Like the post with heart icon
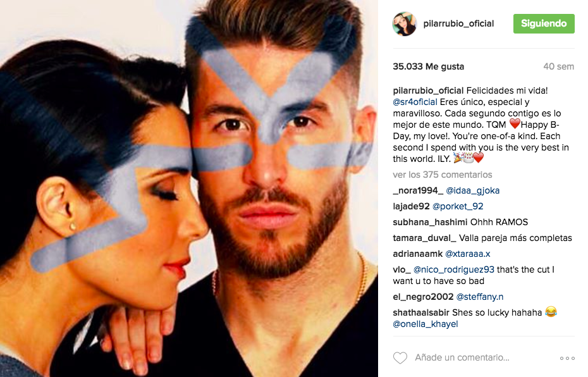 tap(400, 358)
